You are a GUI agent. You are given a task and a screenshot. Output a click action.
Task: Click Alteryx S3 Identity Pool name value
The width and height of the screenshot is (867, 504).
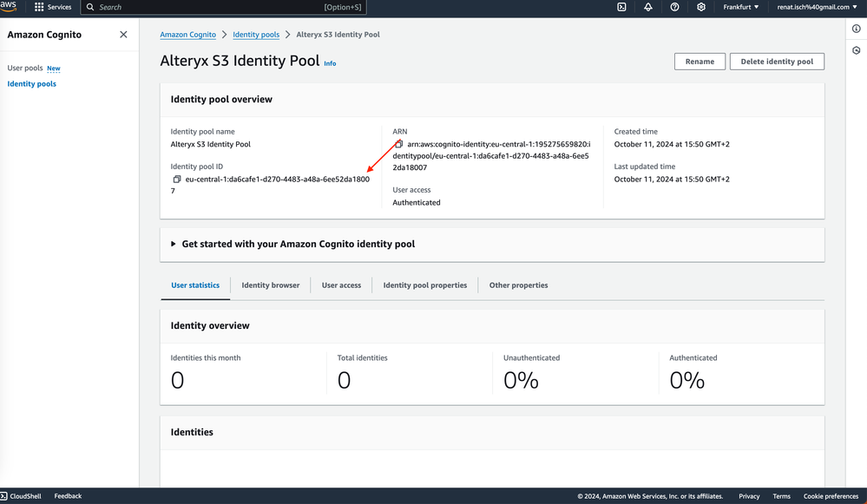210,144
